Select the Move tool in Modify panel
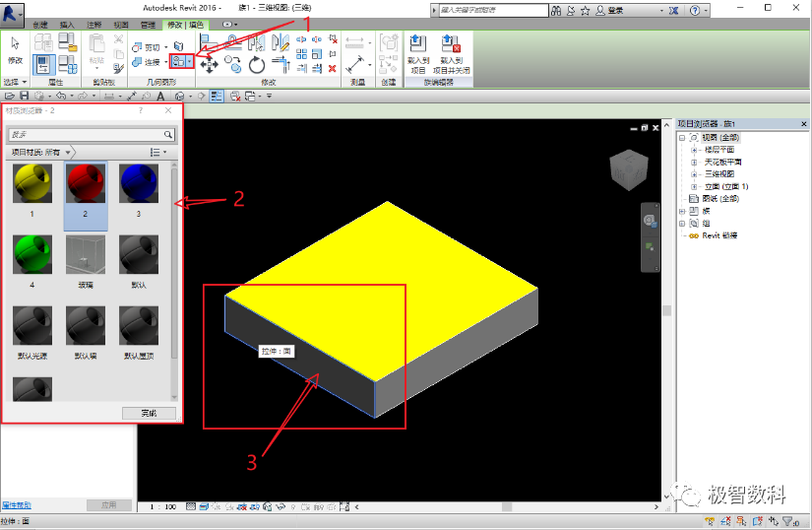The width and height of the screenshot is (812, 530). tap(210, 65)
